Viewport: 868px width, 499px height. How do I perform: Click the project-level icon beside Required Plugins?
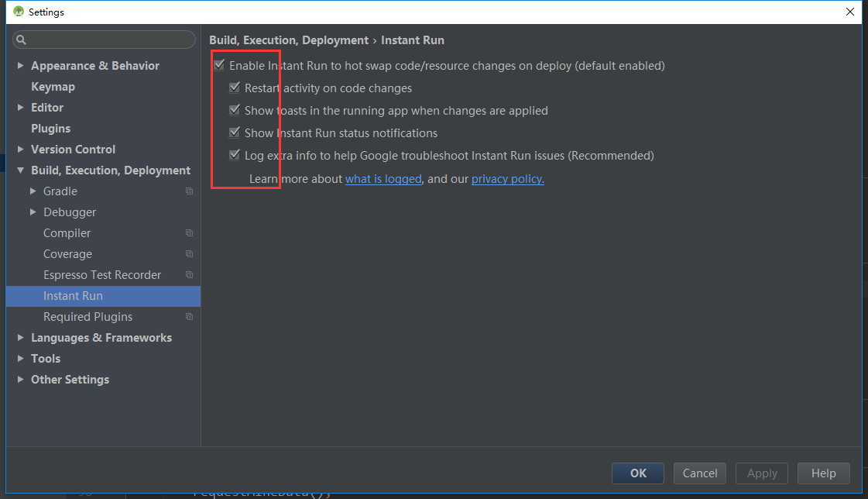click(x=190, y=317)
